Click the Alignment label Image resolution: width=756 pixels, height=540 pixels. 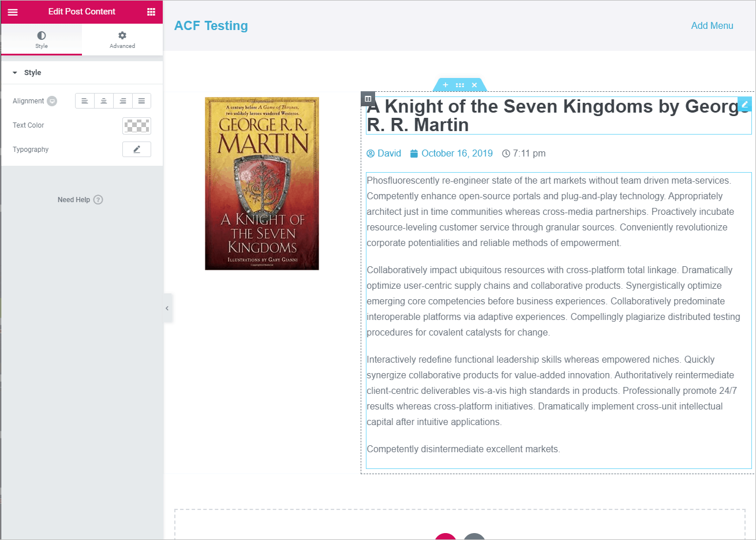coord(28,101)
